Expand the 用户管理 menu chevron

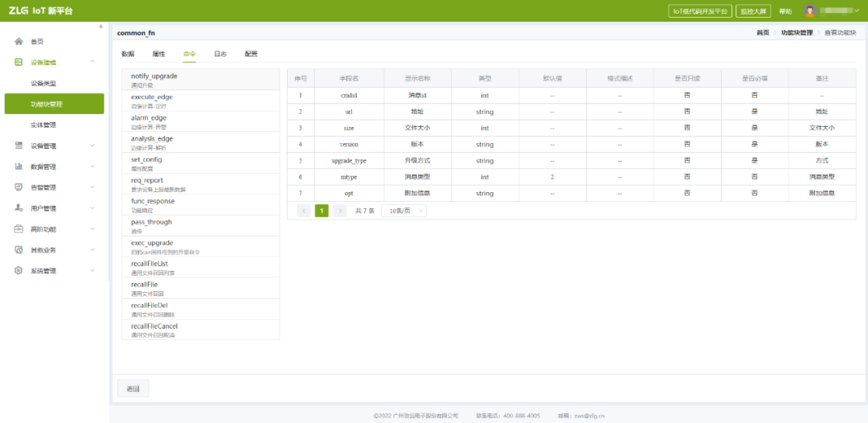click(92, 208)
